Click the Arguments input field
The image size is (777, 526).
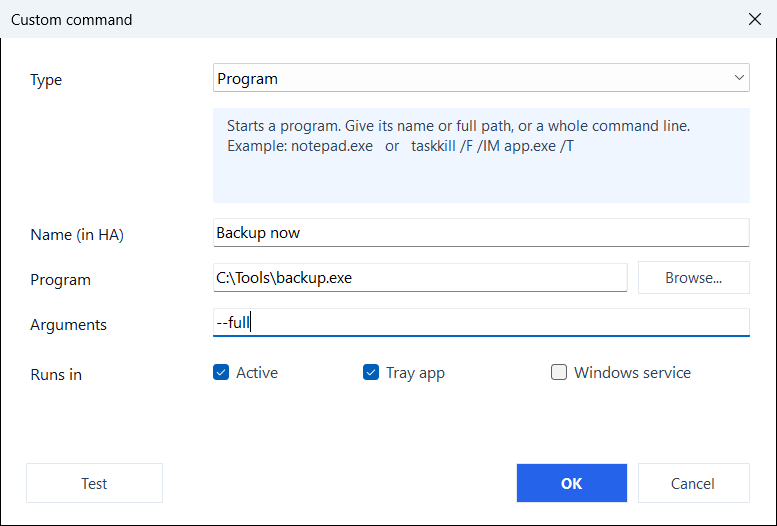point(481,323)
